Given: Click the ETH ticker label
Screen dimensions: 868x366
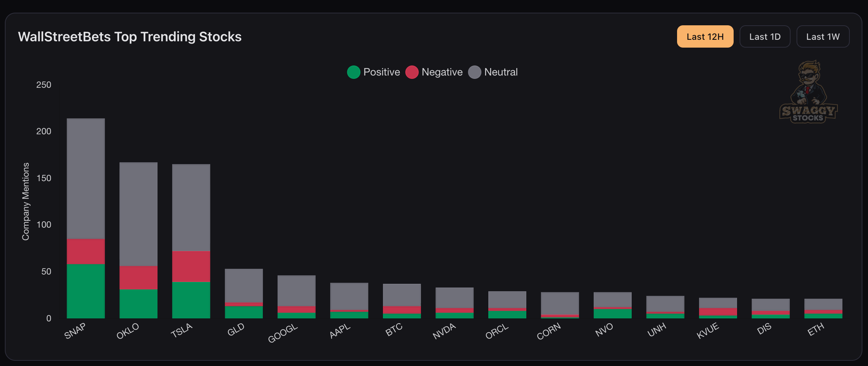Looking at the screenshot, I should [816, 329].
